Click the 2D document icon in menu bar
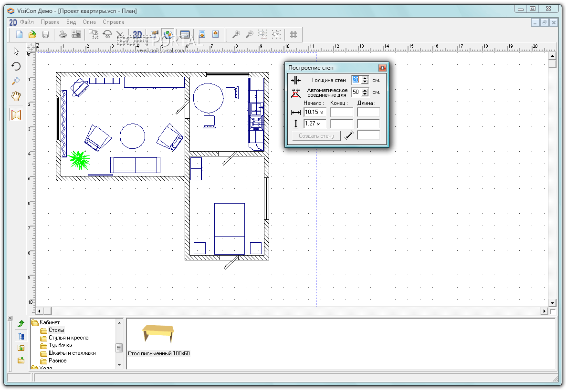566x392 pixels. (13, 22)
